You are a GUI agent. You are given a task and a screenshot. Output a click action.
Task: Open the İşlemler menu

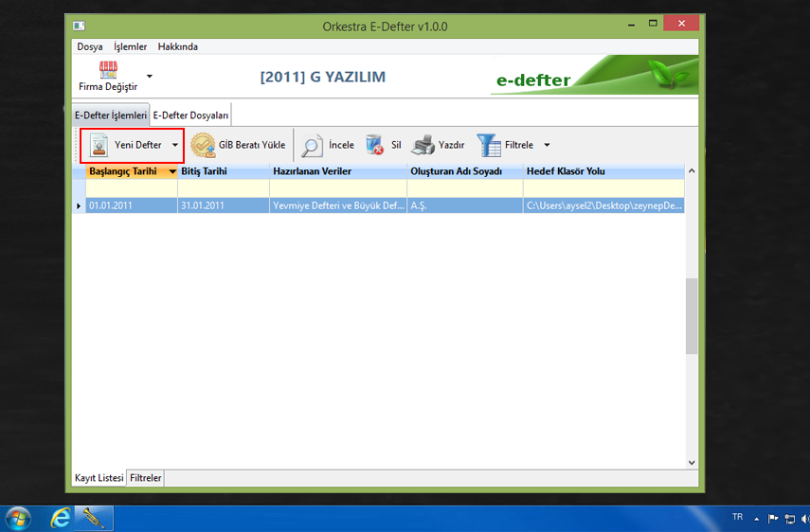[130, 46]
